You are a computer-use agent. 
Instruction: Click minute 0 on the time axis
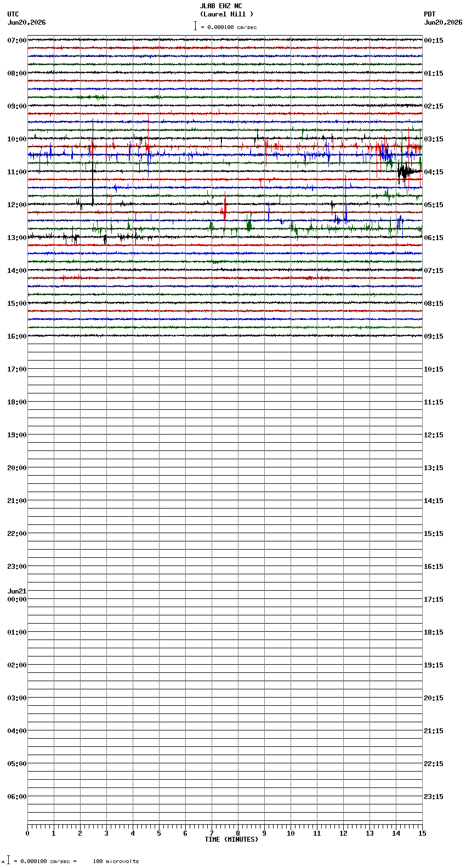tap(27, 833)
